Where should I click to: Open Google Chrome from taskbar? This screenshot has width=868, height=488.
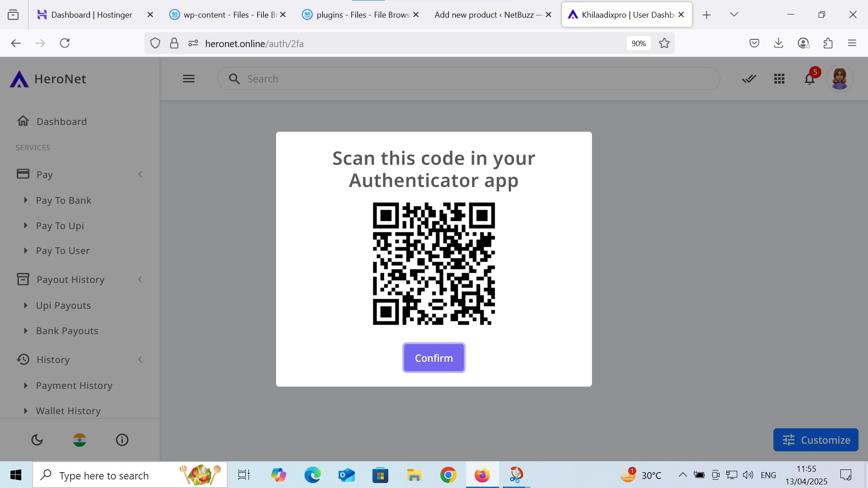pos(448,475)
